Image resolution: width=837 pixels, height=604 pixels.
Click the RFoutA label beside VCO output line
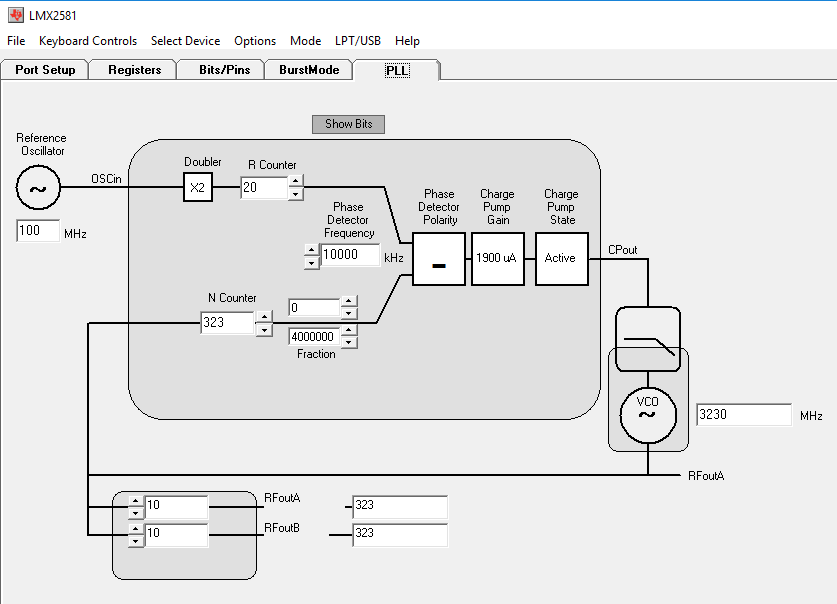(x=706, y=476)
